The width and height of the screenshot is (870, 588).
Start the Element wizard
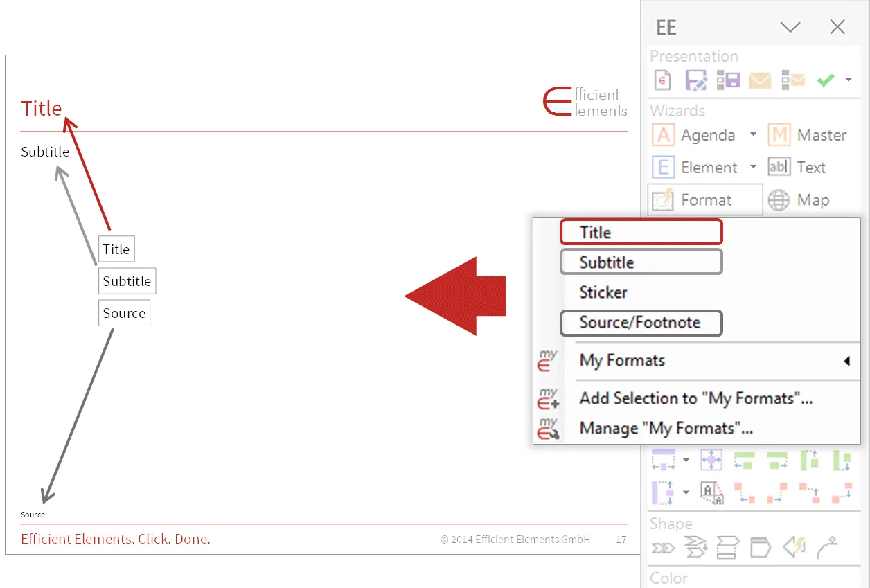(x=707, y=167)
